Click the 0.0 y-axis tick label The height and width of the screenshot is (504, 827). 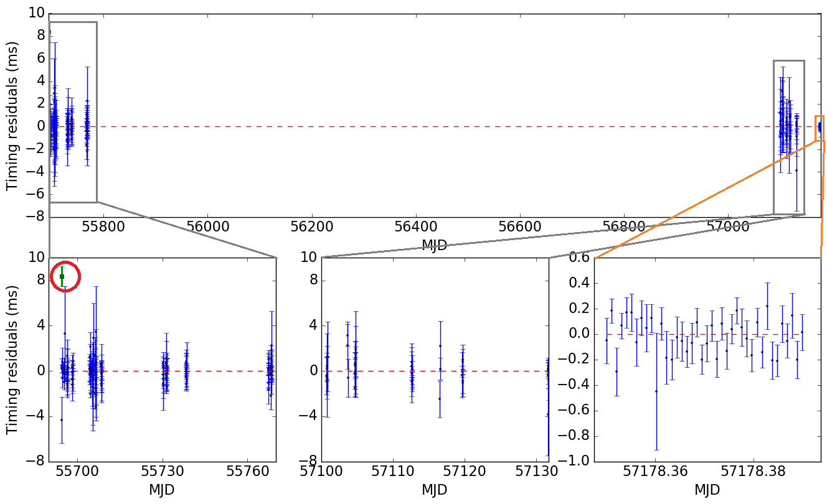pyautogui.click(x=579, y=334)
